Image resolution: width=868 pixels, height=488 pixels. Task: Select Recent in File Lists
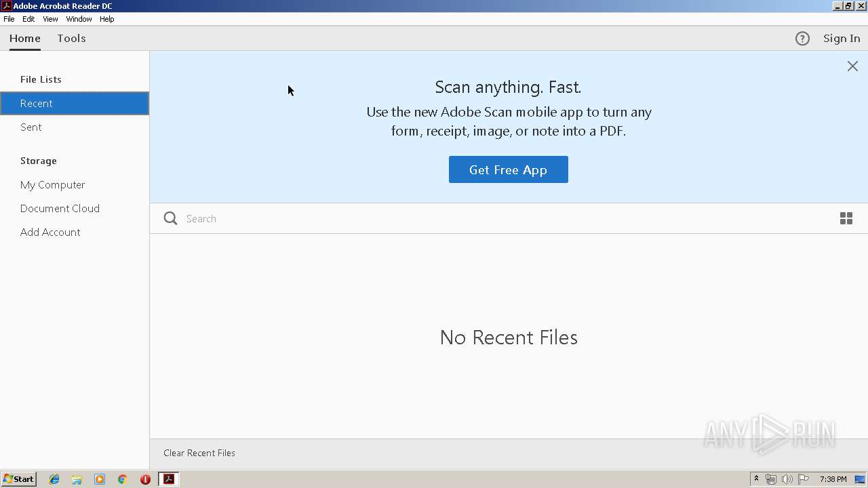(x=75, y=103)
